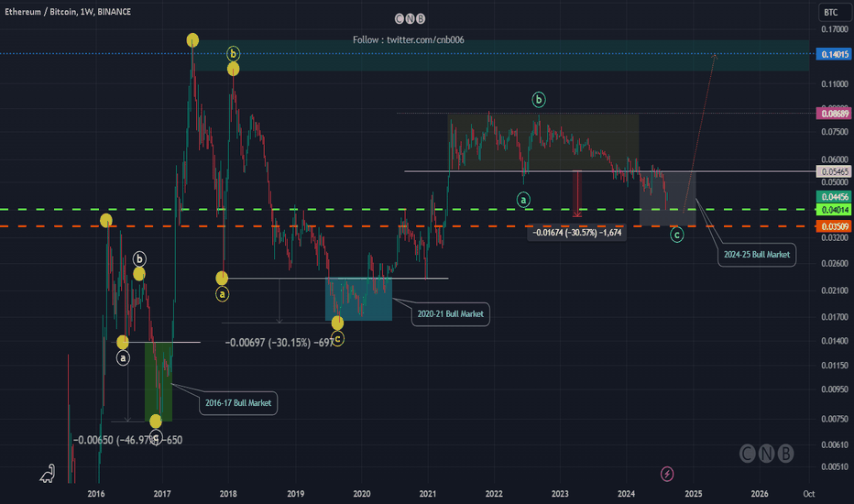
Task: Click the 2022 label on time axis
Action: (x=494, y=494)
